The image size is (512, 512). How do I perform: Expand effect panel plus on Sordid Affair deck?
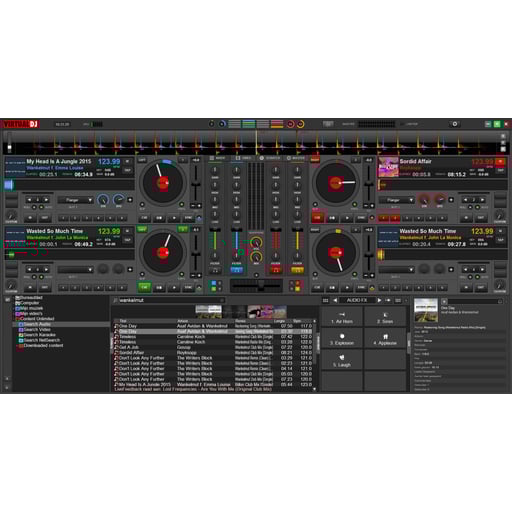(451, 200)
